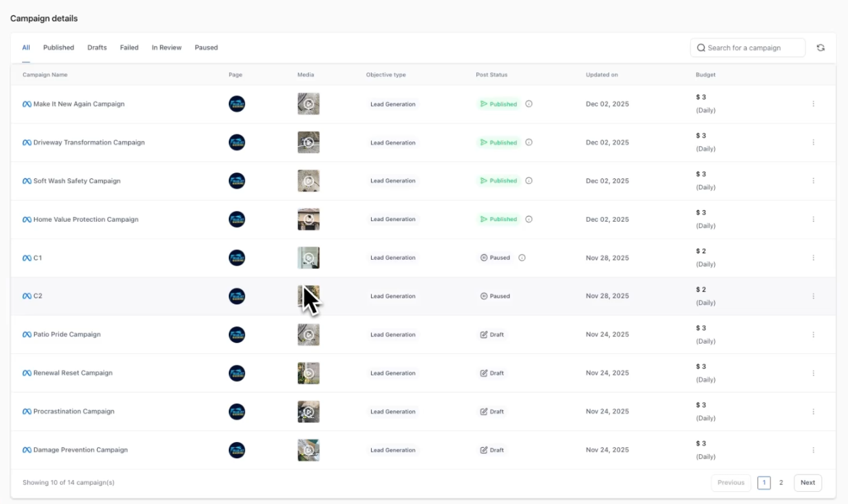Switch to the Published tab
Viewport: 848px width, 504px height.
[59, 48]
